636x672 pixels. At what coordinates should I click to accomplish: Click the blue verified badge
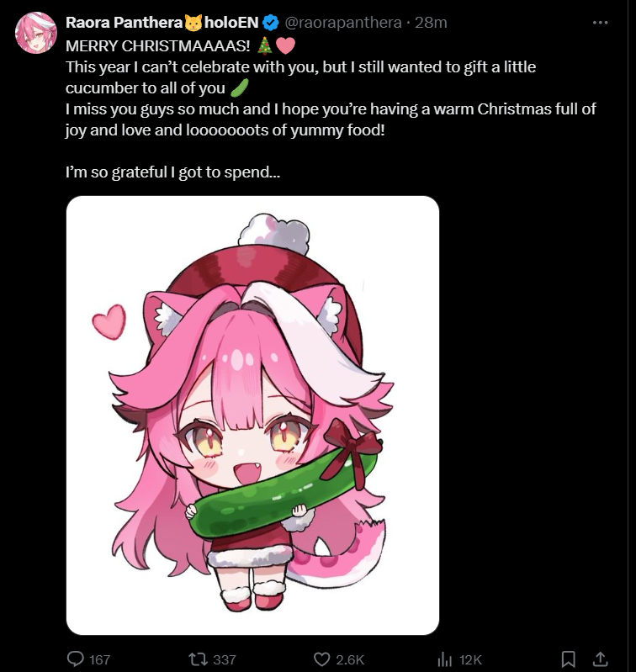(270, 22)
